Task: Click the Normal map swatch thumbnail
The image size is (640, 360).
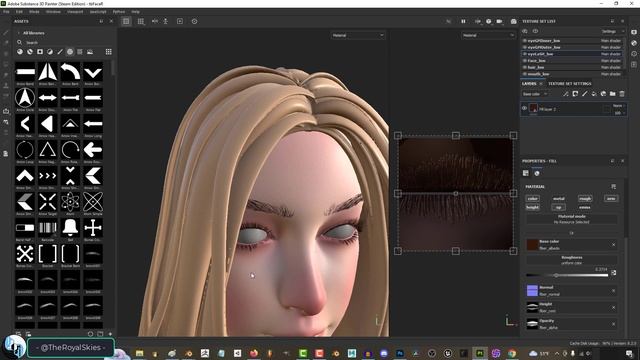Action: [532, 291]
